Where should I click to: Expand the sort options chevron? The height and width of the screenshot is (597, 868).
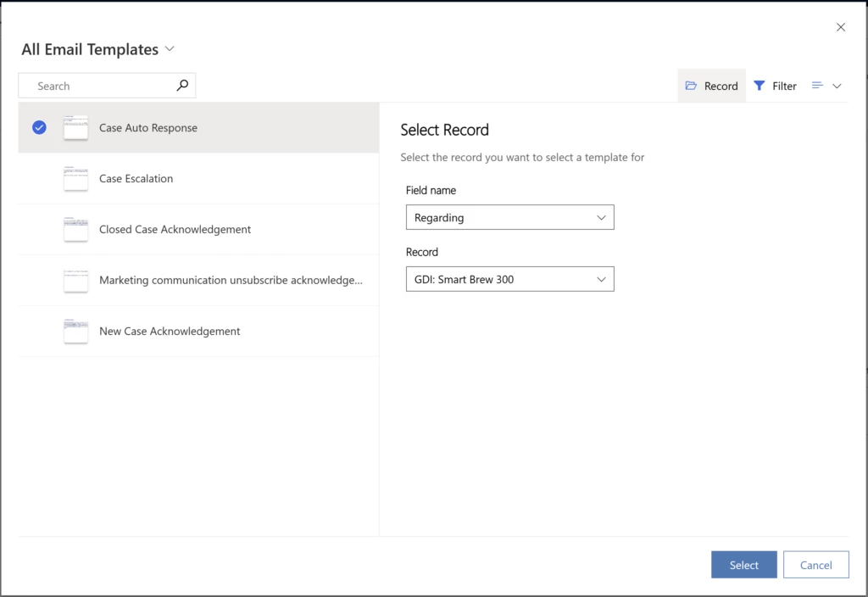[x=839, y=86]
